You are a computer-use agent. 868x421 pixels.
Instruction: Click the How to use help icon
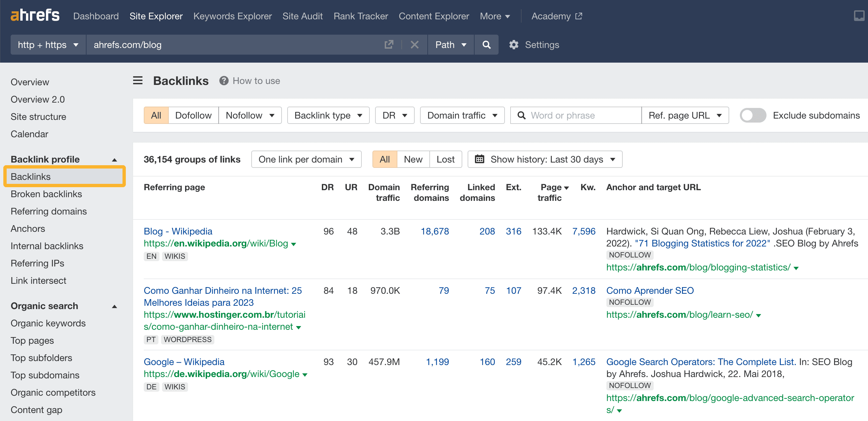(x=223, y=81)
